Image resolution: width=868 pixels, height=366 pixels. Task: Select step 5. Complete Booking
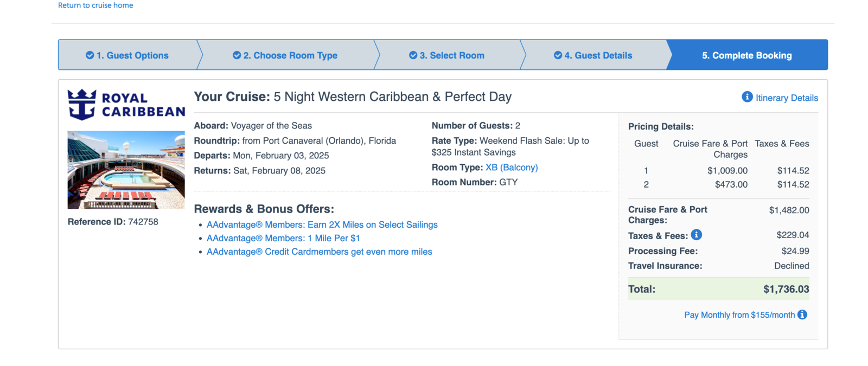pos(747,55)
